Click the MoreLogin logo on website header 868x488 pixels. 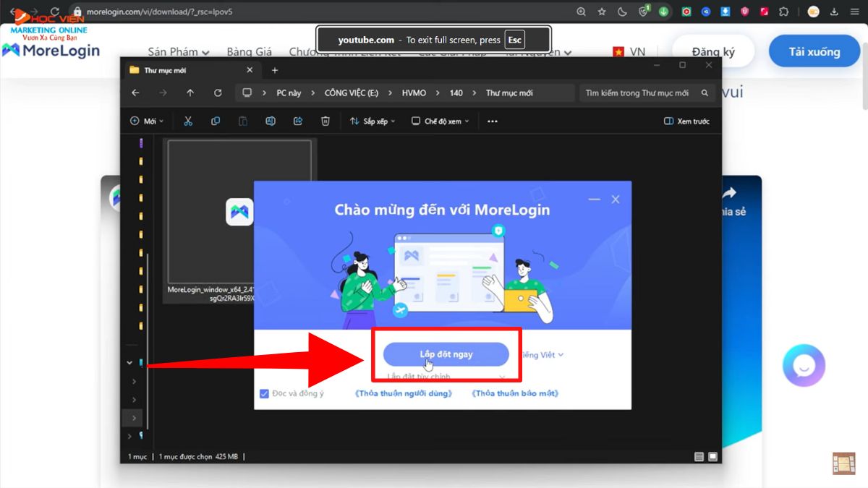[51, 51]
